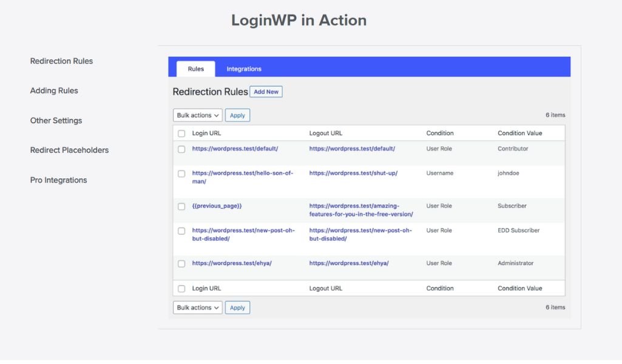622x364 pixels.
Task: Open the amazing-features logout URL link
Action: point(361,210)
